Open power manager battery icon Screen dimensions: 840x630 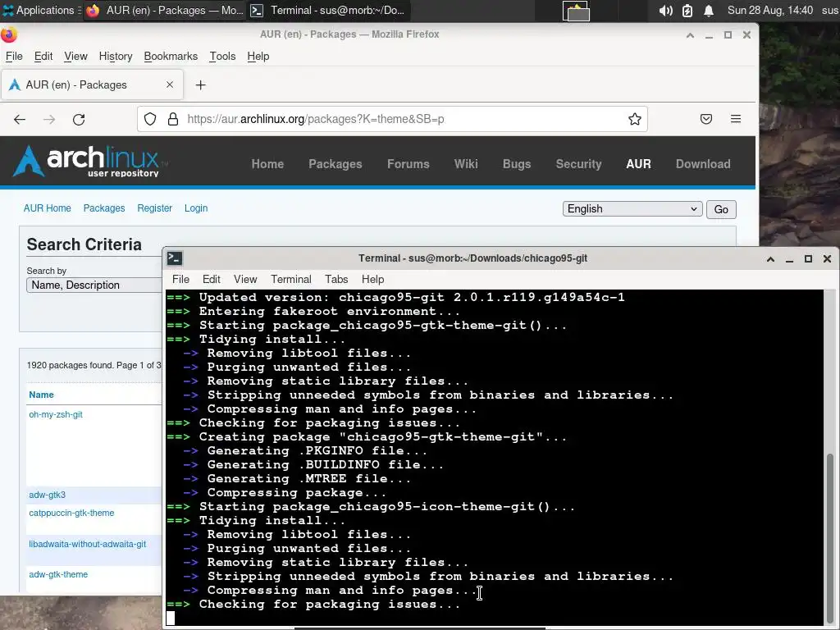point(687,10)
